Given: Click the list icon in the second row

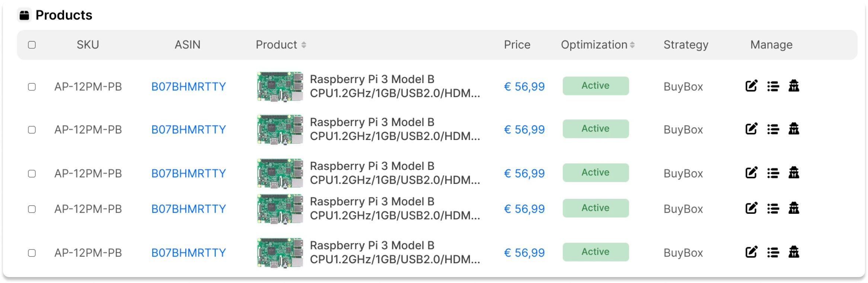Looking at the screenshot, I should point(773,129).
